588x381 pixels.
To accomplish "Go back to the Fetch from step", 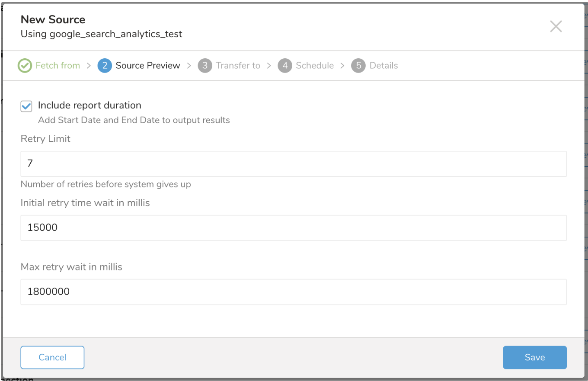I will [58, 66].
